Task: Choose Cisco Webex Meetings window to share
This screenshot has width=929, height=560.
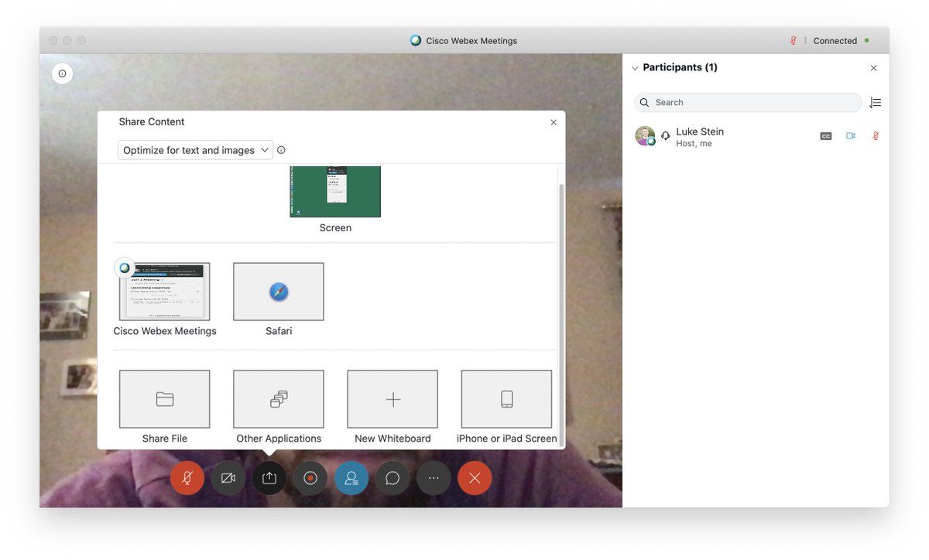Action: pos(164,292)
